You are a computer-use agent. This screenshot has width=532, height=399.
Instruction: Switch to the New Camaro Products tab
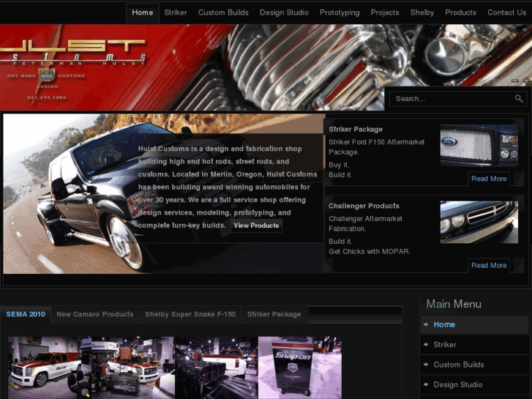pyautogui.click(x=95, y=315)
